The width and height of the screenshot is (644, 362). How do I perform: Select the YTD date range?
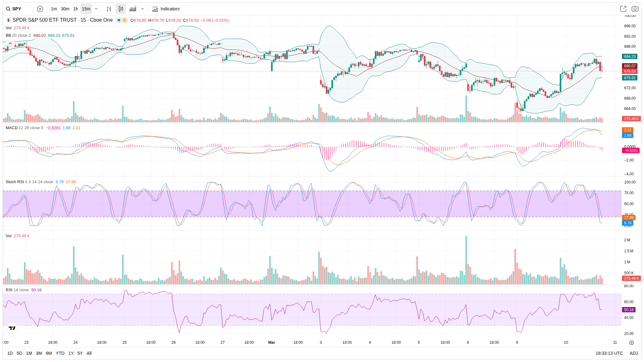coord(60,353)
